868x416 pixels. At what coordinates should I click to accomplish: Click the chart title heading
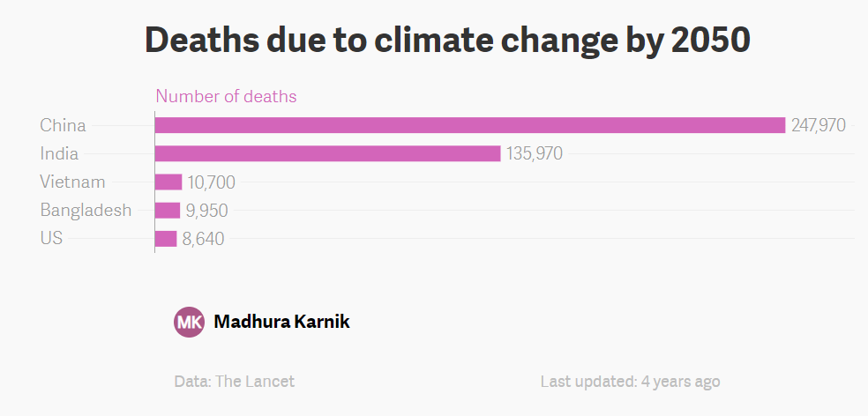coord(447,40)
